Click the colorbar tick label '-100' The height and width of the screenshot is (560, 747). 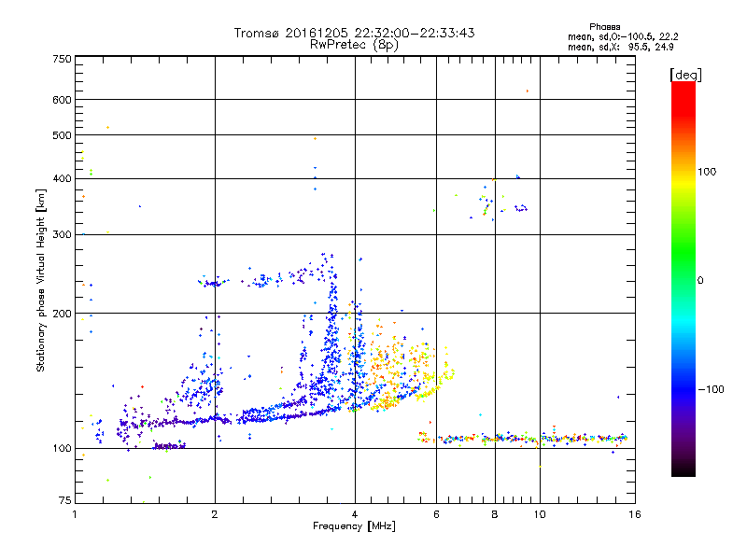(711, 389)
